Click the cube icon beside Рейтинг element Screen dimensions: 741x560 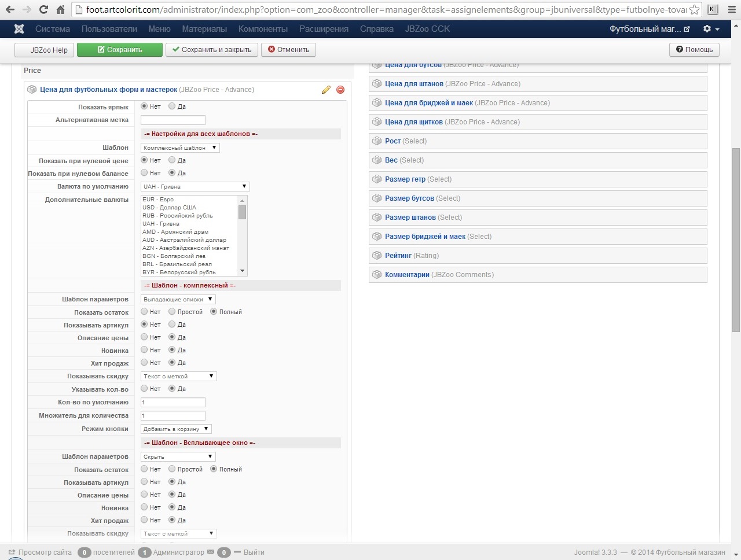[377, 256]
